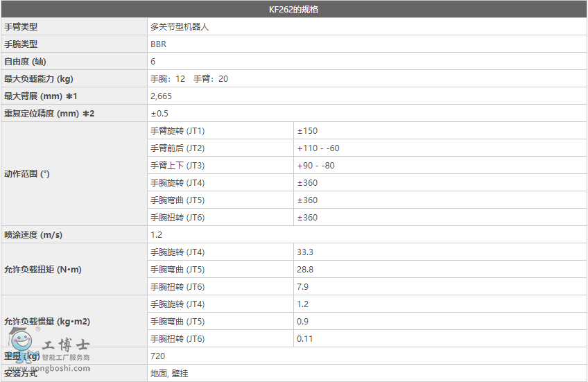Click the KF262的规格 table header

(294, 10)
